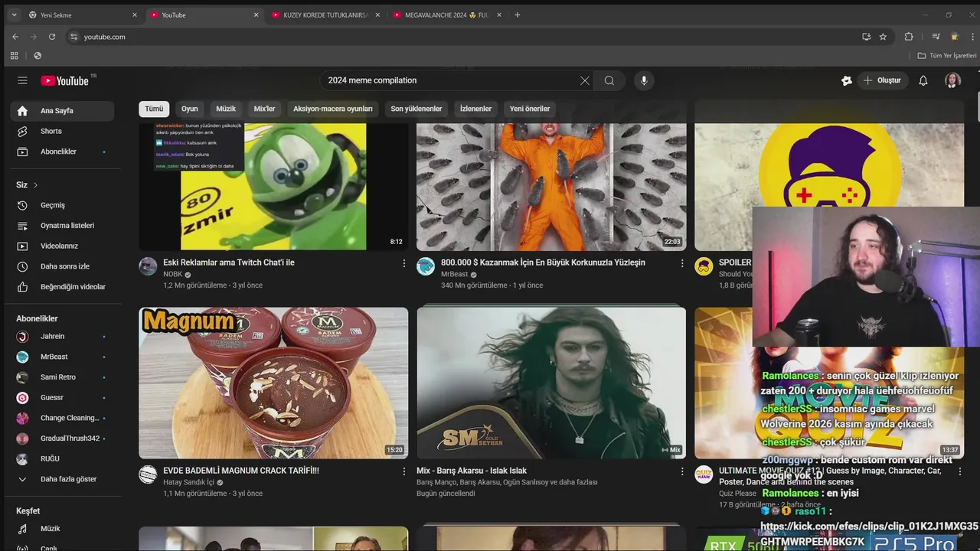980x551 pixels.
Task: Click the search magnifier button
Action: (x=609, y=80)
